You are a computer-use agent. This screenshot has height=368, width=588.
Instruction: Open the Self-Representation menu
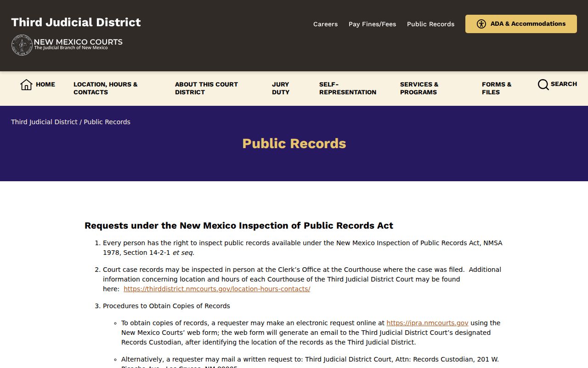[348, 88]
